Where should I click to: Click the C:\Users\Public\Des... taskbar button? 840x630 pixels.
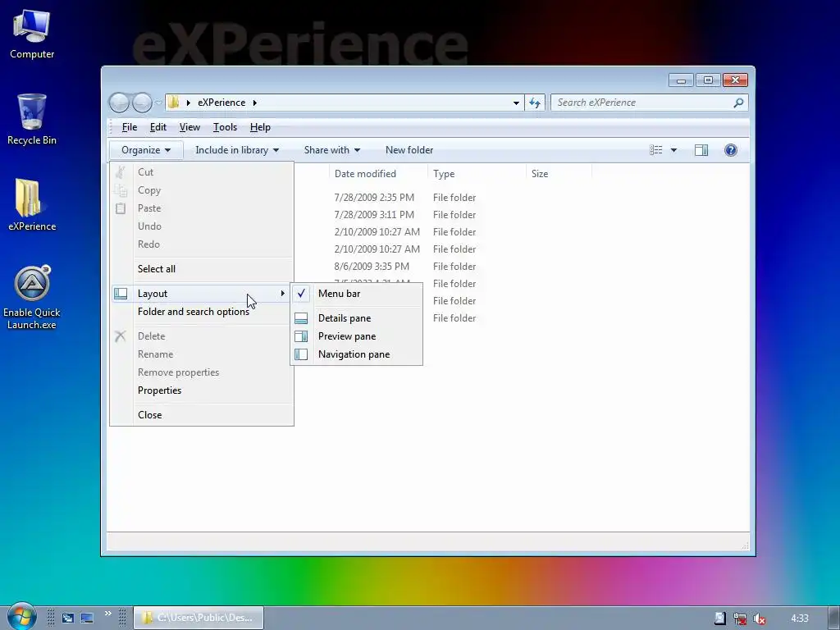pyautogui.click(x=199, y=618)
